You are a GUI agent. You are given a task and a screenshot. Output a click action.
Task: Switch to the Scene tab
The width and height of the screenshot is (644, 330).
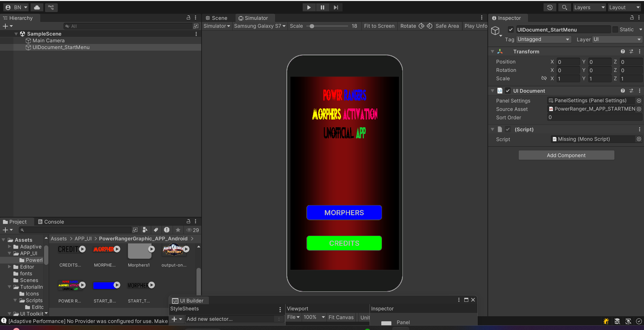coord(217,18)
